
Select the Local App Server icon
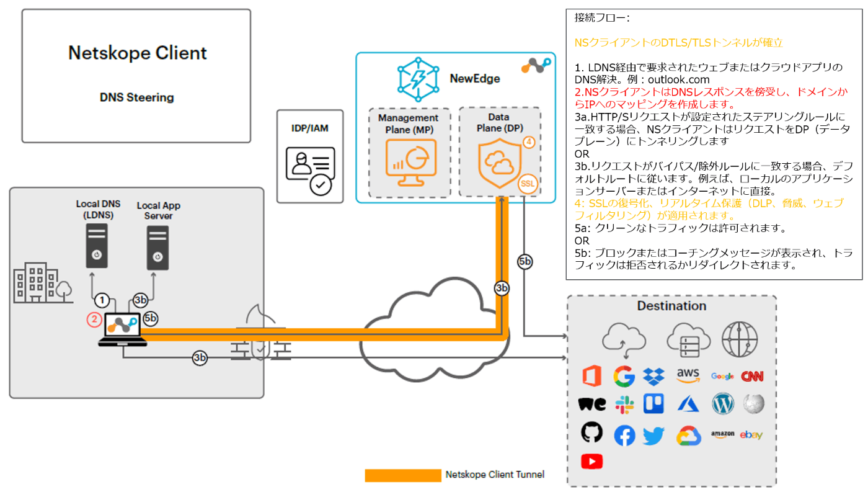[x=157, y=246]
